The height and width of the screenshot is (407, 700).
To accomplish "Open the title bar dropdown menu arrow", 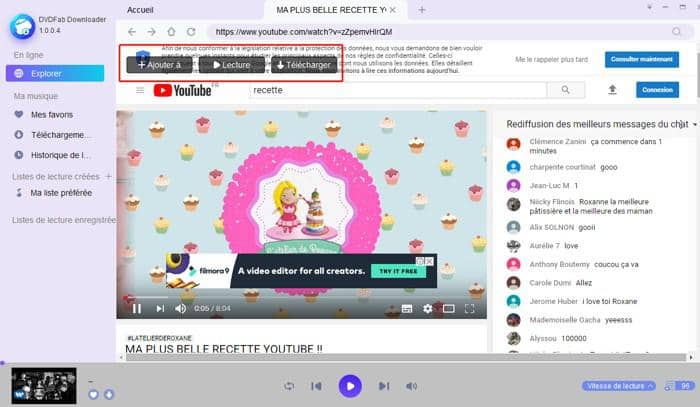I will [649, 7].
